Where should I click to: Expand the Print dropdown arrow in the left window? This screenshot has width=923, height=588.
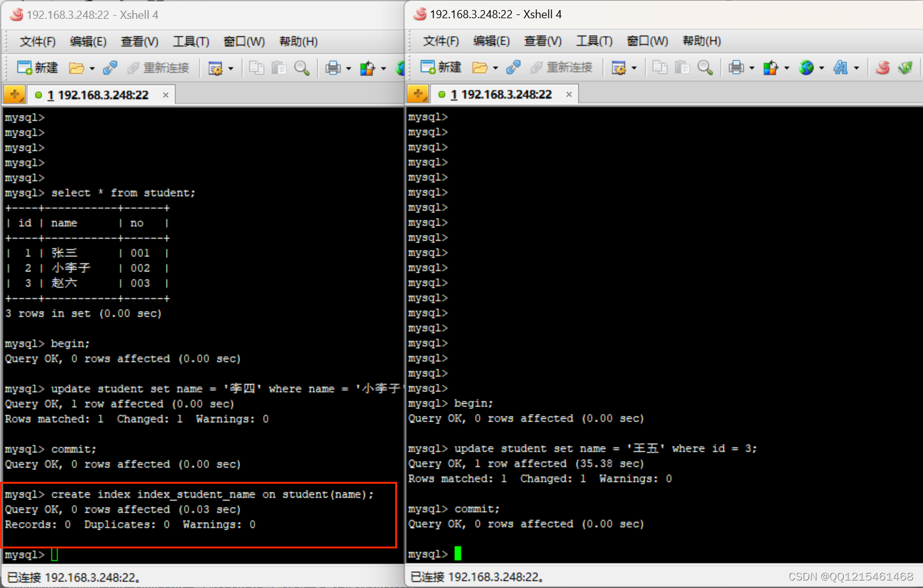click(x=348, y=68)
